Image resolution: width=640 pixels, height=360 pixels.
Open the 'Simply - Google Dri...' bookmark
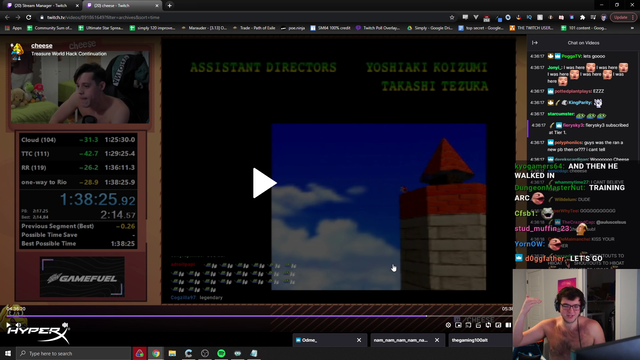point(430,28)
